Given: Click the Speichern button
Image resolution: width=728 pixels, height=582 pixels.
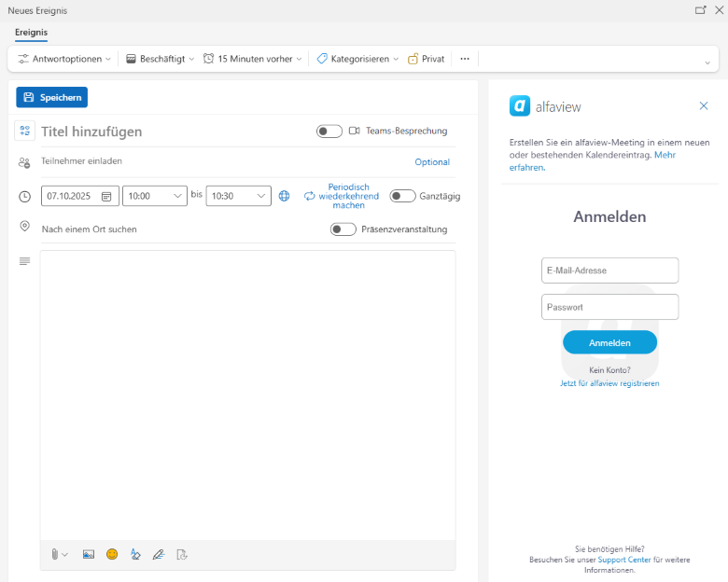Looking at the screenshot, I should coord(51,97).
